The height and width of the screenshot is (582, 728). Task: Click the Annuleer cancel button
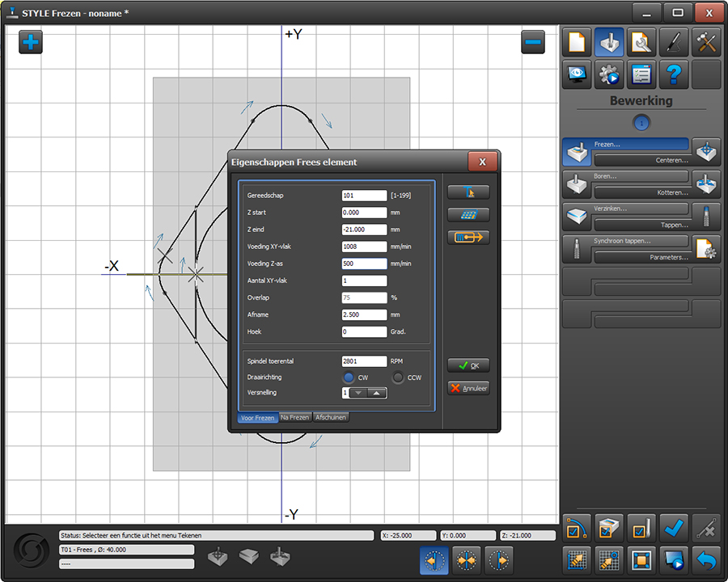pos(468,388)
